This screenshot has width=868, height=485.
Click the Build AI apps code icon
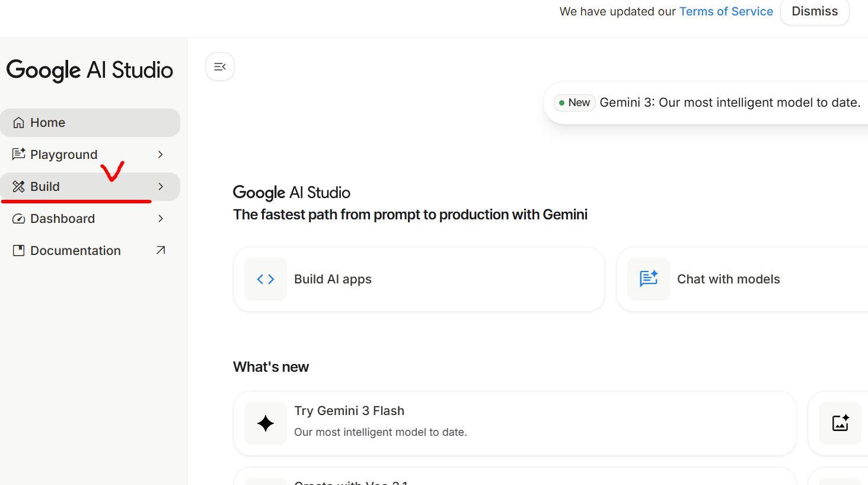[266, 279]
